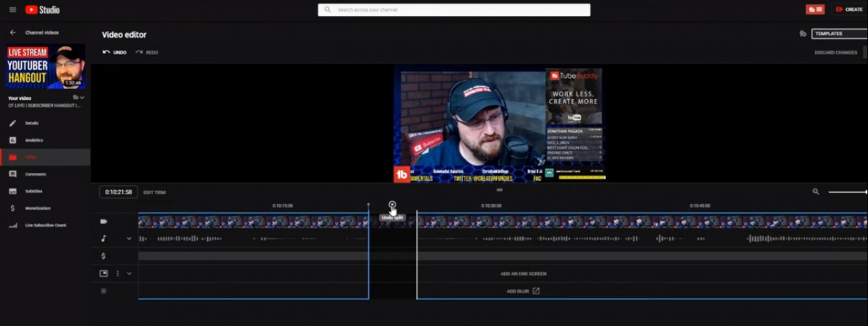Click the magnifier icon in the search bar
Screen dimensions: 868x326
click(328, 9)
